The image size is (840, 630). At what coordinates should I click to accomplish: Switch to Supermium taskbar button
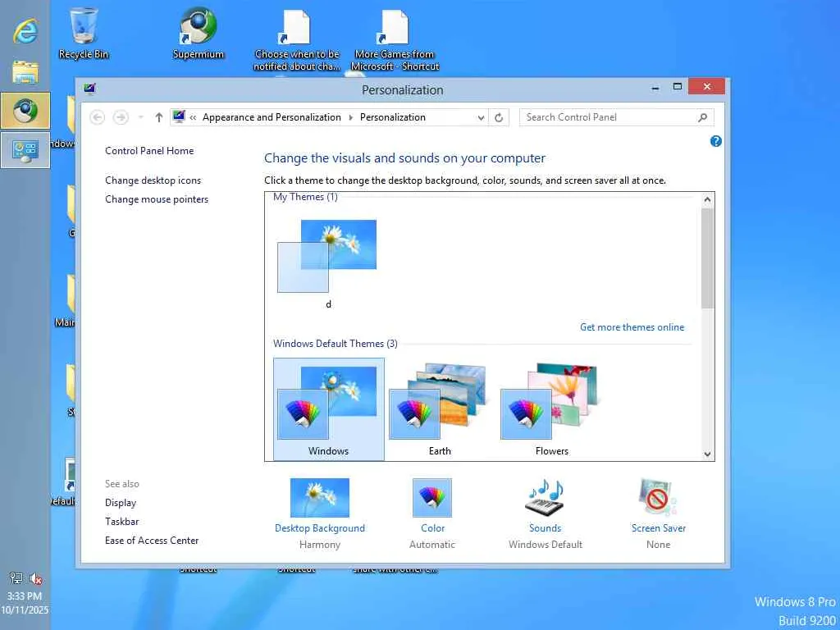(25, 111)
